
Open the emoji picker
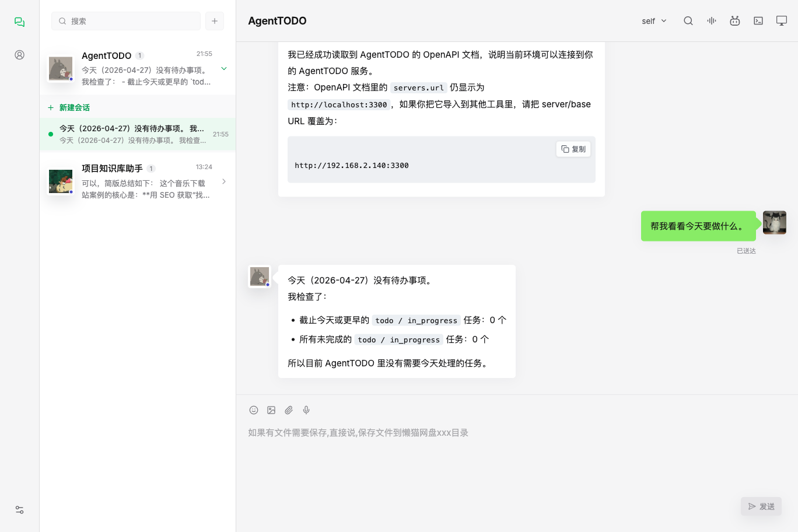click(254, 410)
